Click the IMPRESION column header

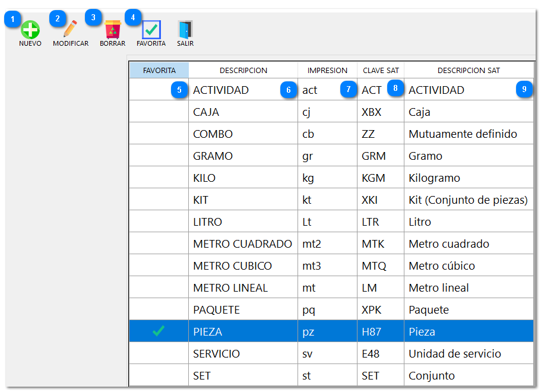(x=327, y=70)
